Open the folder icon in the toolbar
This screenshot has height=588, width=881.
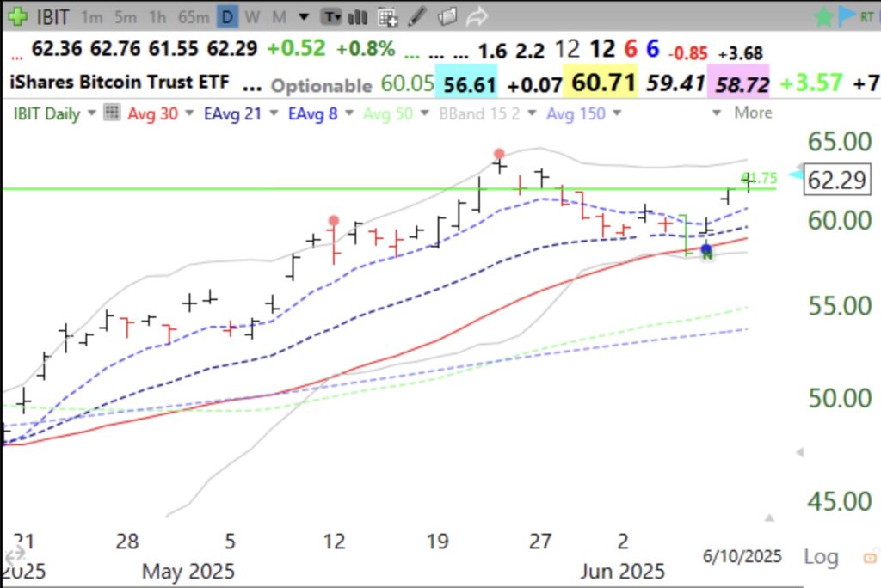tap(447, 16)
